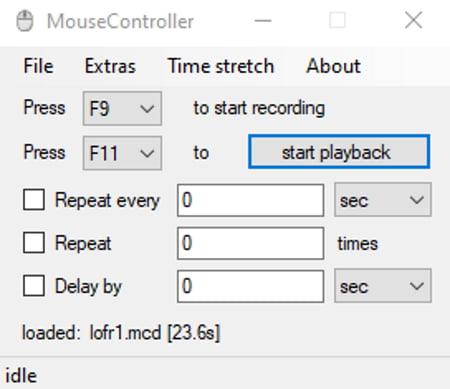Open the File menu
This screenshot has height=389, width=450.
click(x=38, y=66)
